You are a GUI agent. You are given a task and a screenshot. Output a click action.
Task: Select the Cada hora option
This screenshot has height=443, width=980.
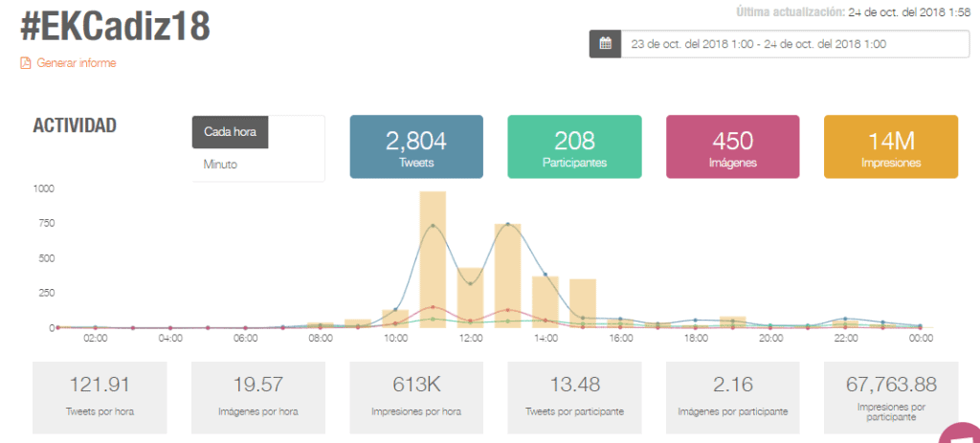pyautogui.click(x=230, y=132)
